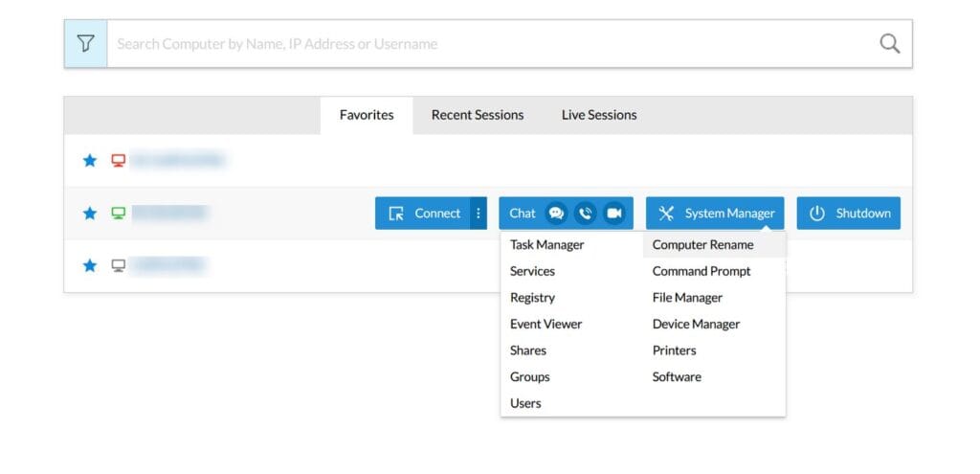Image resolution: width=980 pixels, height=474 pixels.
Task: Open Connect options three-dot dropdown
Action: [479, 214]
